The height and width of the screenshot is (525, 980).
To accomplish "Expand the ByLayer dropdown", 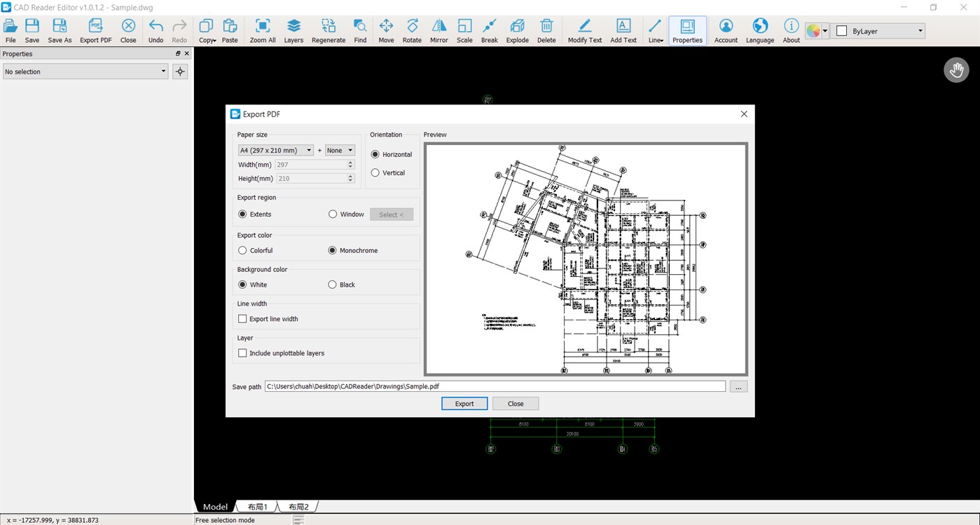I will (x=918, y=31).
